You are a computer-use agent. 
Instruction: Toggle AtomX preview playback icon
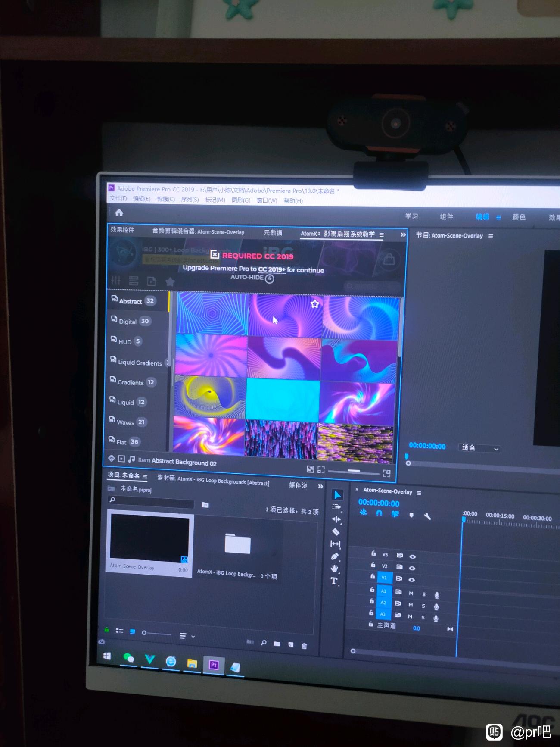click(121, 459)
